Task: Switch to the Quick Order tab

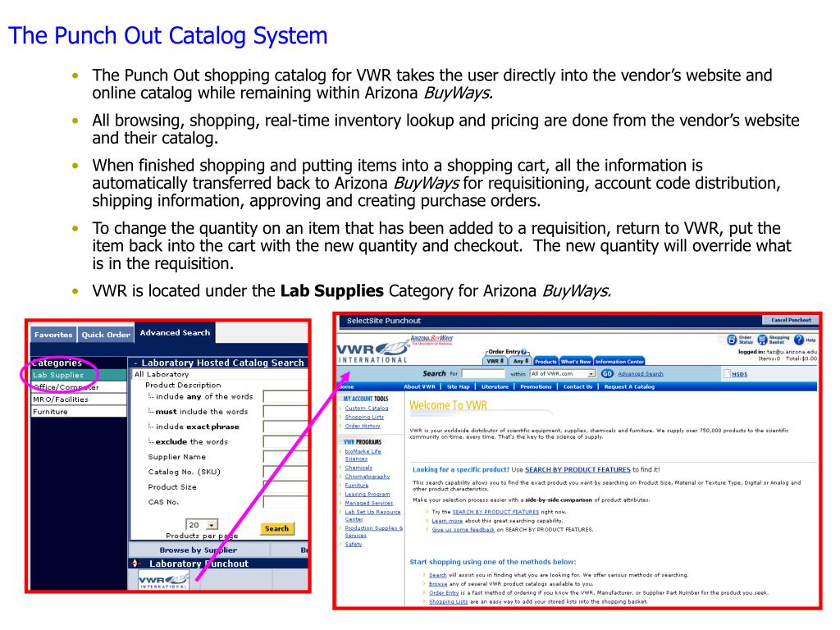Action: coord(106,335)
